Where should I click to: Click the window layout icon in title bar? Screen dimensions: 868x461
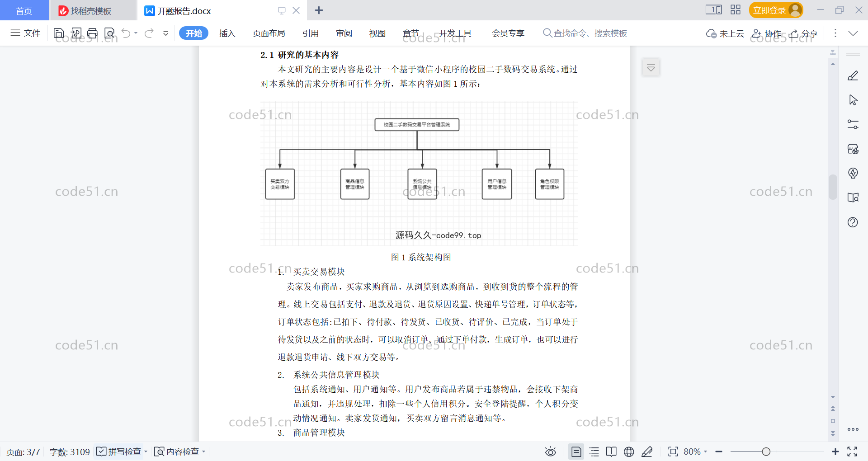713,9
